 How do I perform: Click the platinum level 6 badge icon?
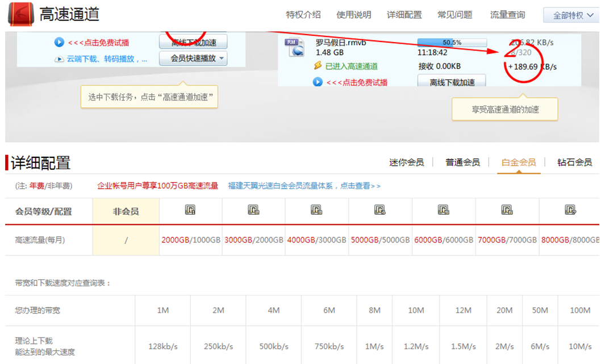[x=507, y=210]
